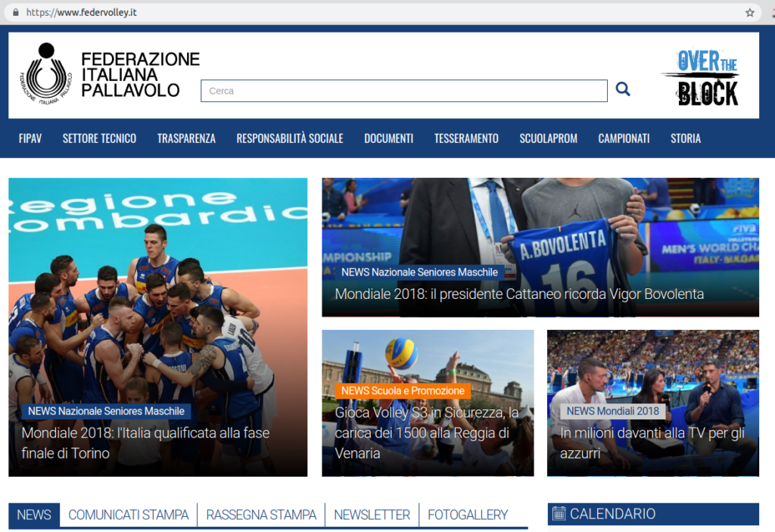The width and height of the screenshot is (775, 532).
Task: Click the NEWS Scuola e Promozione tag
Action: (403, 390)
